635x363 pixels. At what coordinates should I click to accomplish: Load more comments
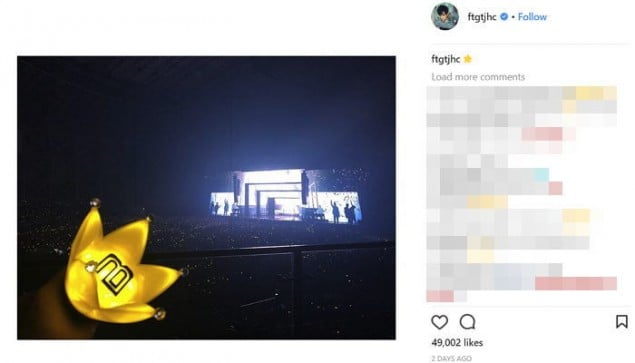tap(478, 77)
